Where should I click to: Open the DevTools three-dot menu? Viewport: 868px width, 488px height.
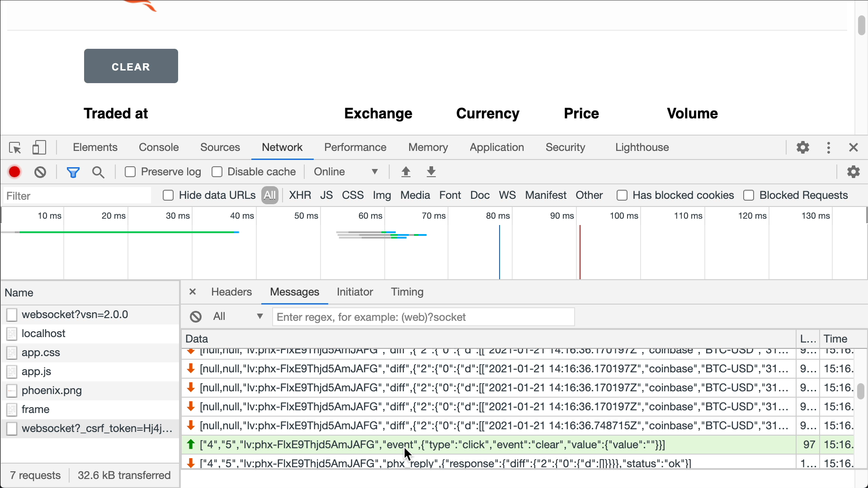(x=828, y=147)
